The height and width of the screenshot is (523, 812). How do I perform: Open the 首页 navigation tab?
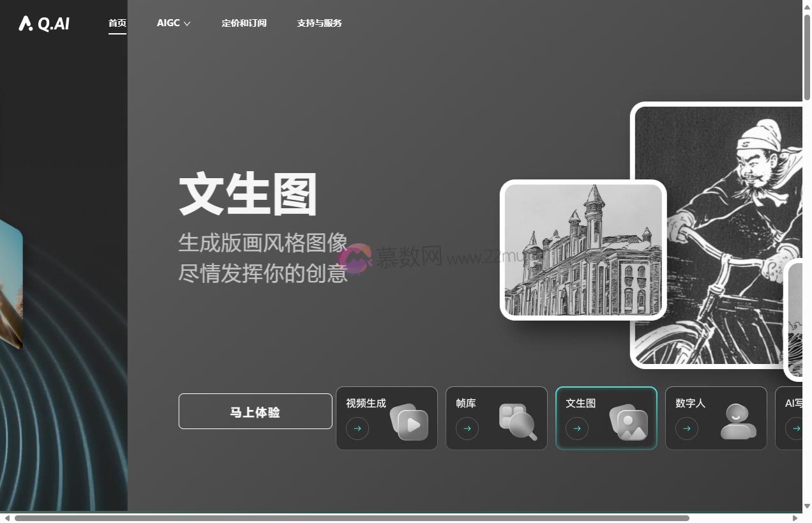(x=117, y=23)
